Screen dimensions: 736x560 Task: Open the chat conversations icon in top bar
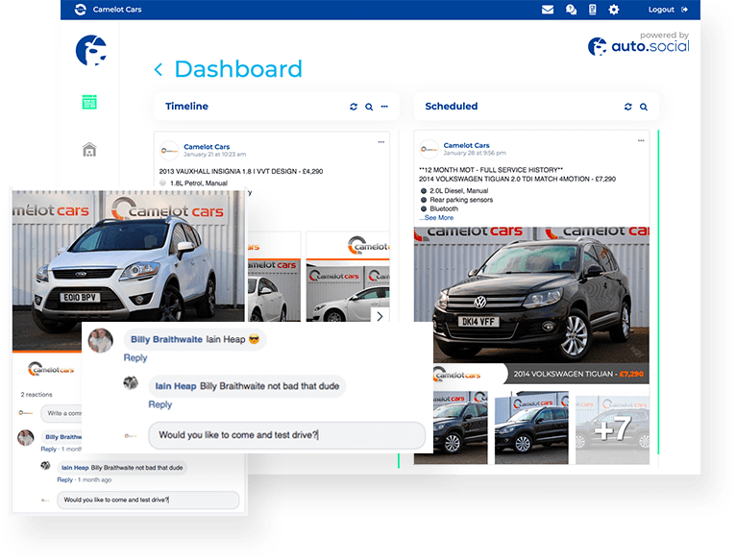[571, 10]
